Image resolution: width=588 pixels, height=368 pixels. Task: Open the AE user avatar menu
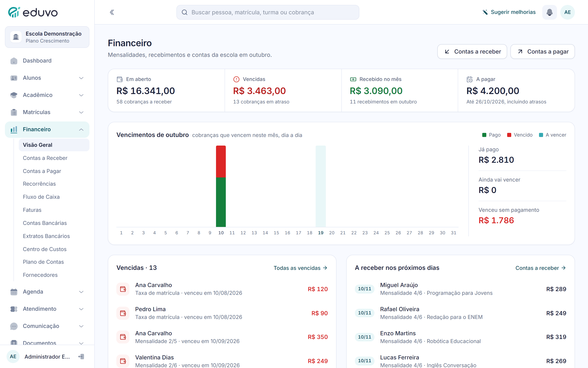pyautogui.click(x=567, y=12)
